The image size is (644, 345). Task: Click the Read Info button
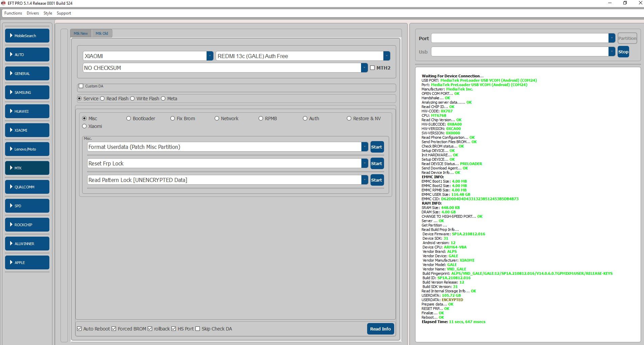click(380, 329)
